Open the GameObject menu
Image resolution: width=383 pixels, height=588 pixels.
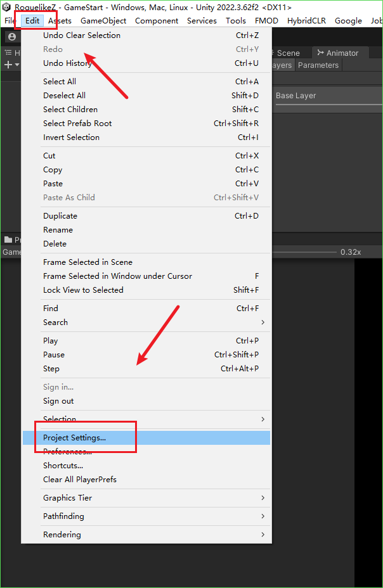103,21
